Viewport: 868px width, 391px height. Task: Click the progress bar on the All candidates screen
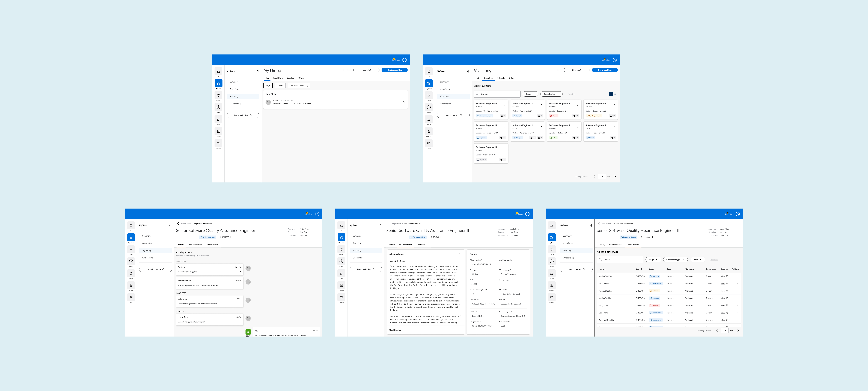[607, 237]
